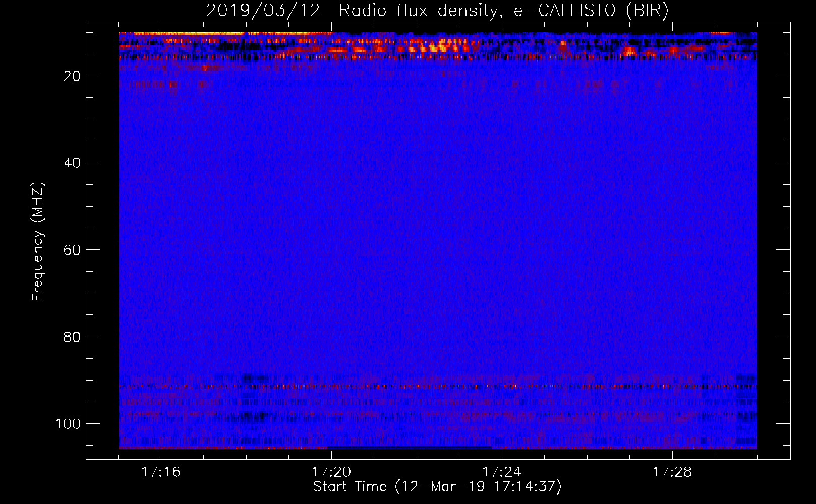This screenshot has width=816, height=504.
Task: Click the 'Frequency (MHZ)' axis label
Action: pos(38,242)
